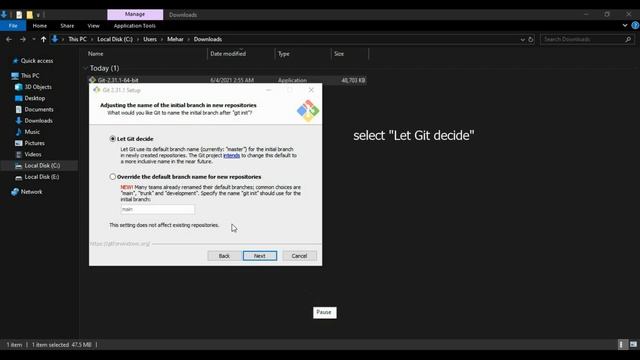Select Local Disk (C:) in sidebar

coord(42,166)
